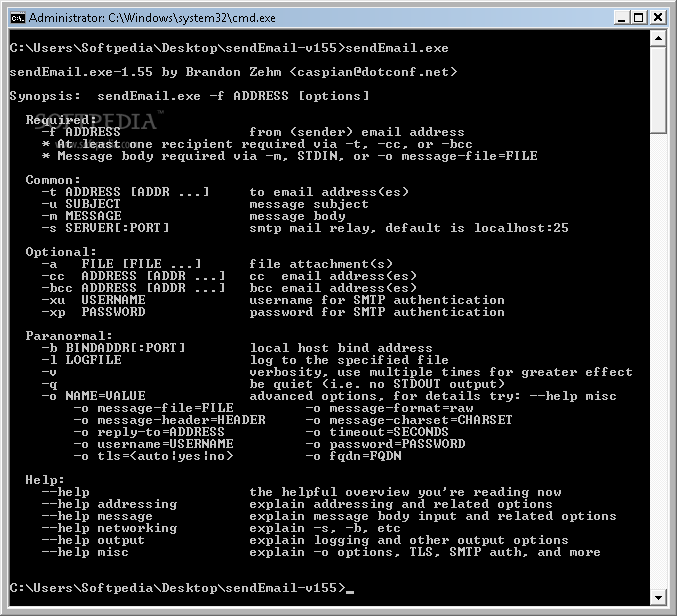Click '-o message-format=raw' entry
This screenshot has height=616, width=677.
[x=389, y=408]
